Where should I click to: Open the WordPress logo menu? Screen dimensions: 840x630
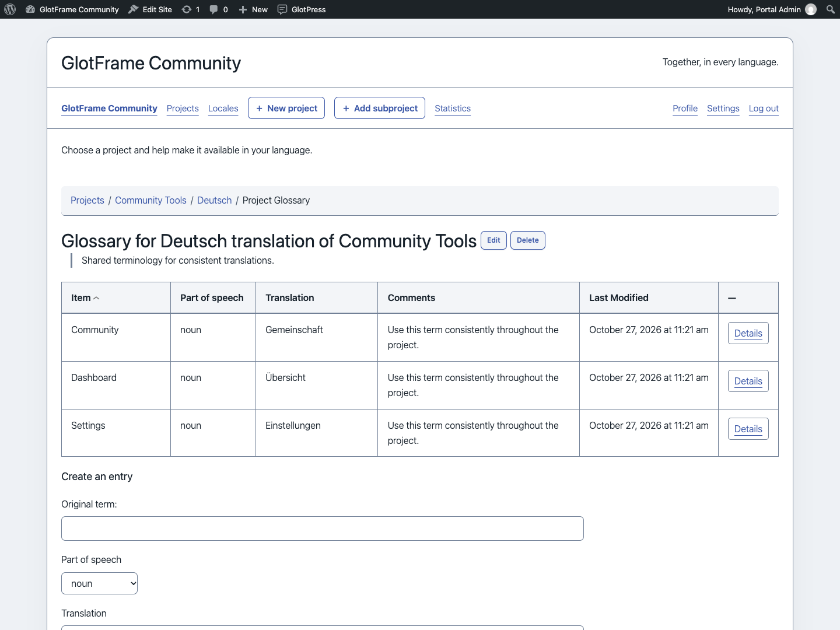pyautogui.click(x=10, y=9)
